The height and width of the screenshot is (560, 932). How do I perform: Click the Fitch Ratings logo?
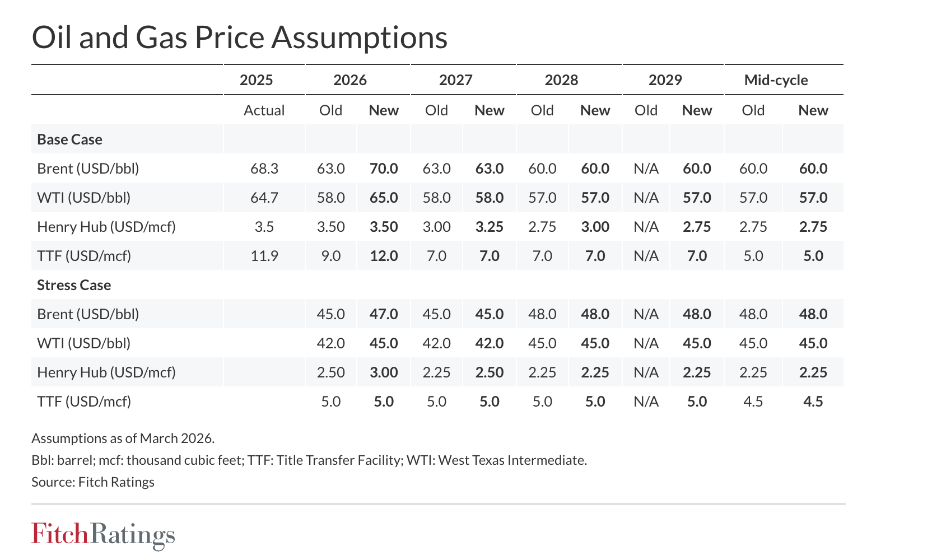coord(103,535)
